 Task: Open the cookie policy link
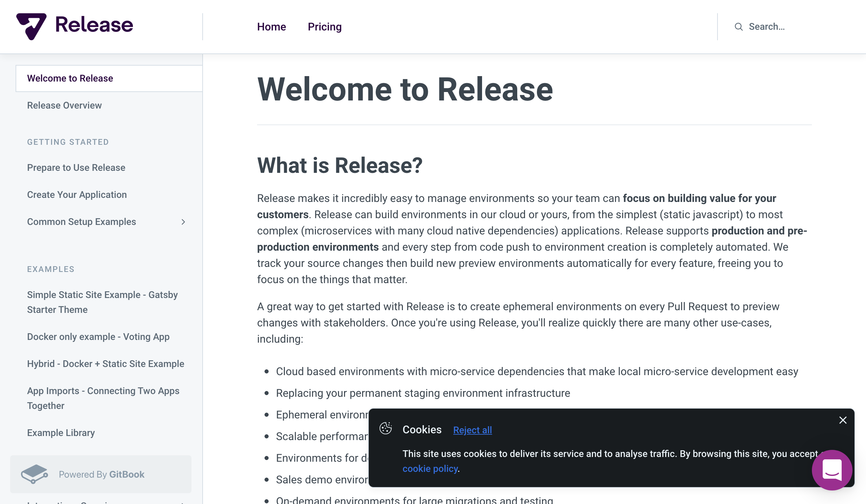[430, 468]
